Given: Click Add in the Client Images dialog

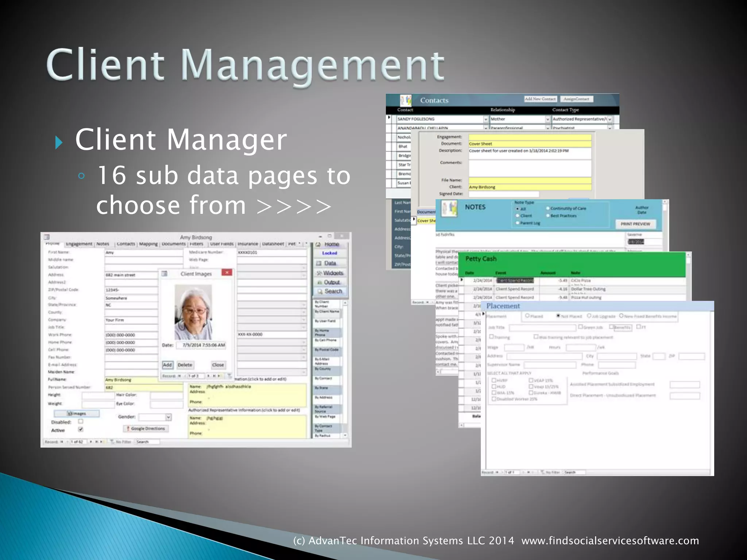Looking at the screenshot, I should point(167,365).
